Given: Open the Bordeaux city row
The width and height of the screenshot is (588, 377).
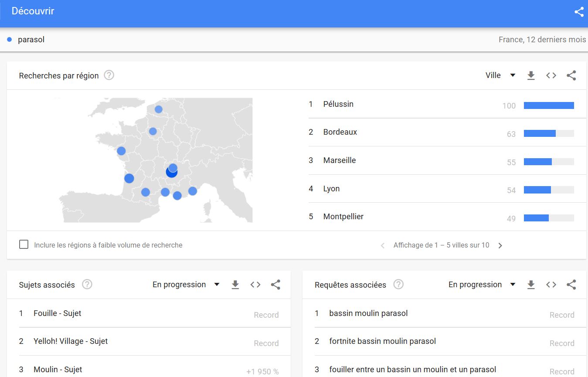Looking at the screenshot, I should (x=340, y=132).
